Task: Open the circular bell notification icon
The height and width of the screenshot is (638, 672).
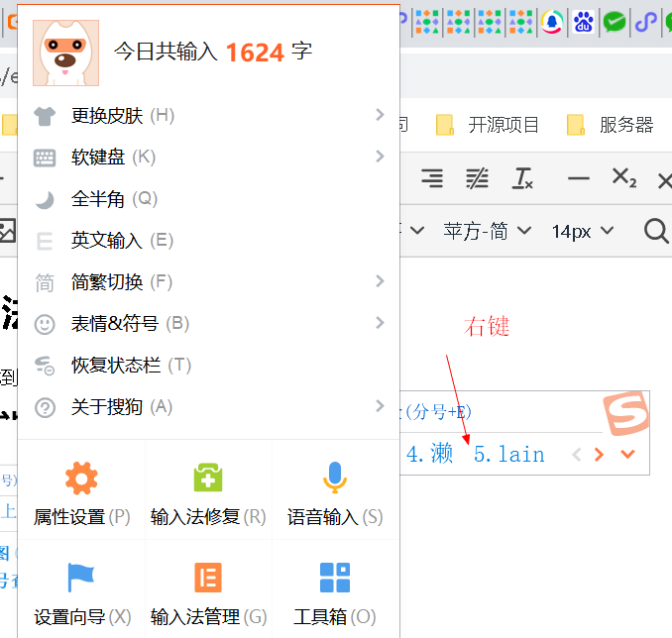Action: (x=552, y=22)
